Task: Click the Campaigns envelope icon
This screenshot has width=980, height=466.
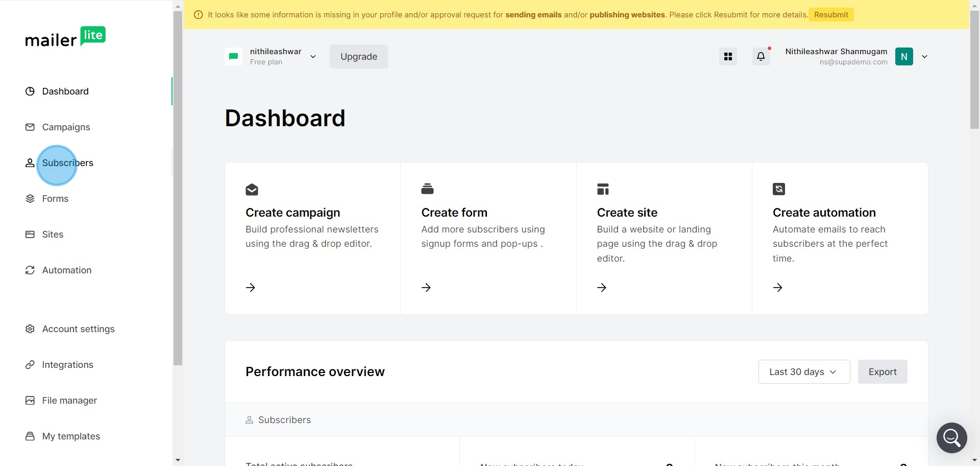Action: (x=30, y=127)
